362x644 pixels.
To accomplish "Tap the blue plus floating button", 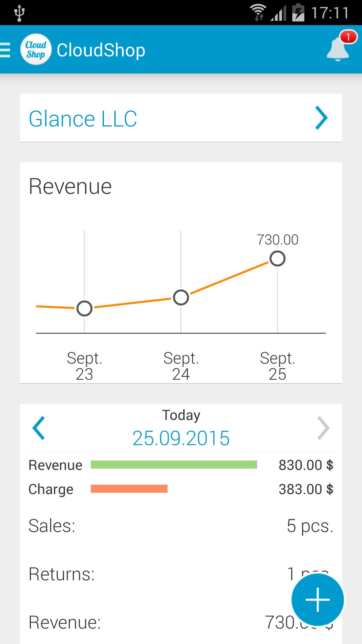I will (x=317, y=599).
